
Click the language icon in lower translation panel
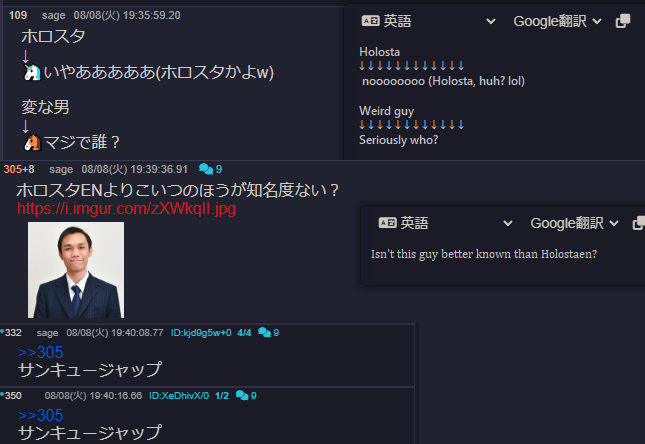coord(387,223)
